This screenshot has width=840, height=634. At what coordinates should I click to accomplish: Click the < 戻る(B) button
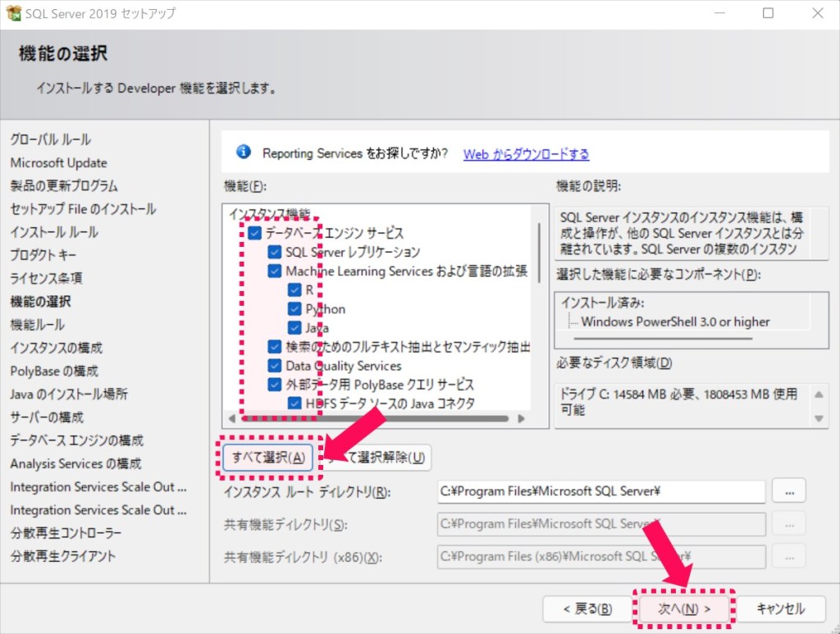587,609
